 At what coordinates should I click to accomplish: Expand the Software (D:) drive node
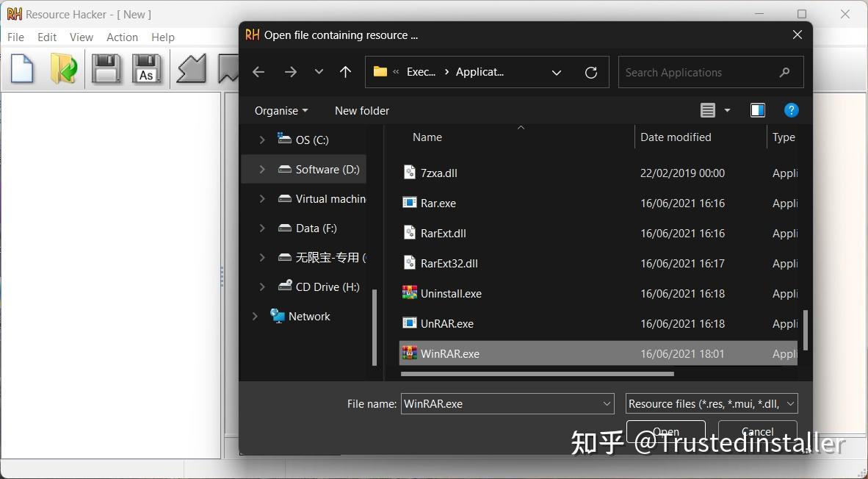[x=262, y=170]
